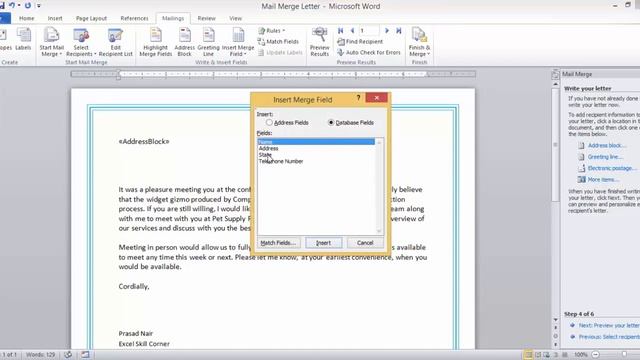Go to last record arrow
Image resolution: width=640 pixels, height=360 pixels.
[399, 31]
